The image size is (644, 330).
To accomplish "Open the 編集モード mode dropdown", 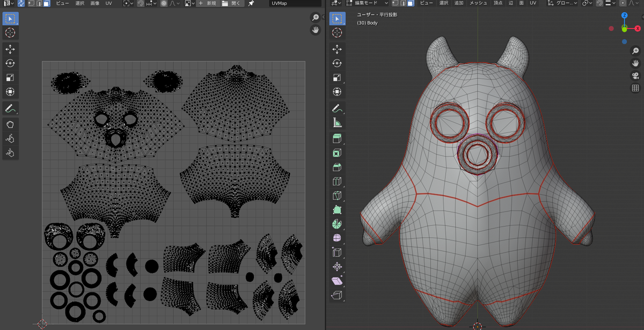I will click(x=367, y=3).
